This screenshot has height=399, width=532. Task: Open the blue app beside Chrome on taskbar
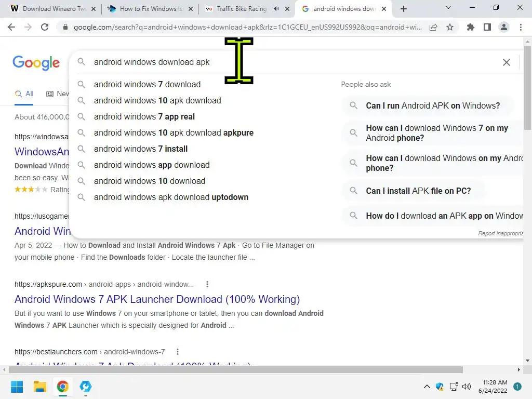pos(86,387)
